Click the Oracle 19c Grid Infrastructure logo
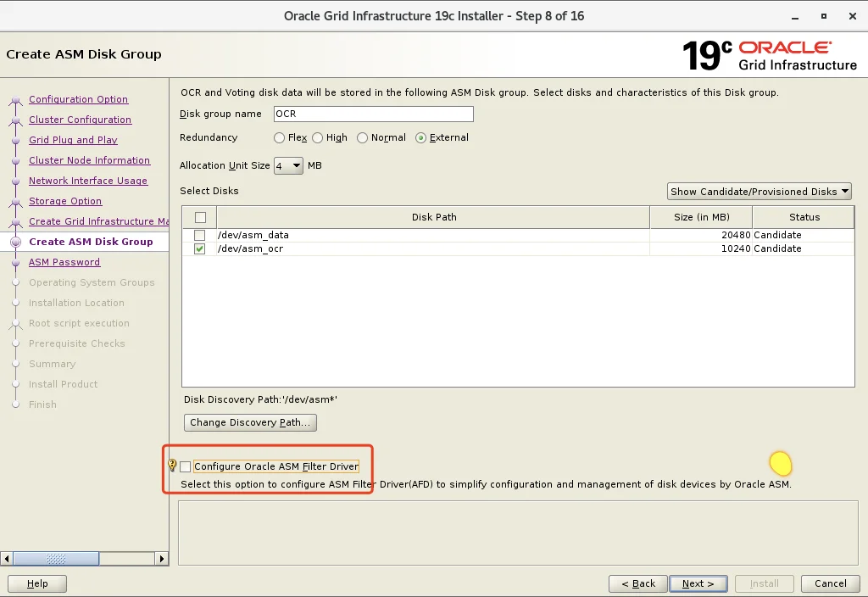Screen dimensions: 868x597 click(770, 55)
